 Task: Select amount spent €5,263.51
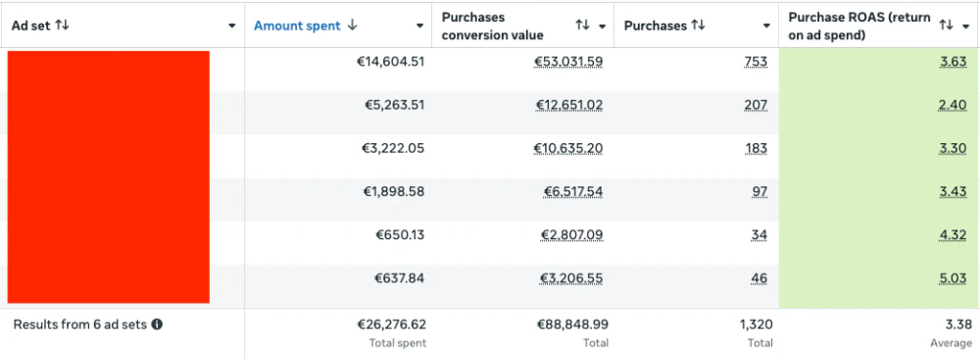pyautogui.click(x=394, y=104)
